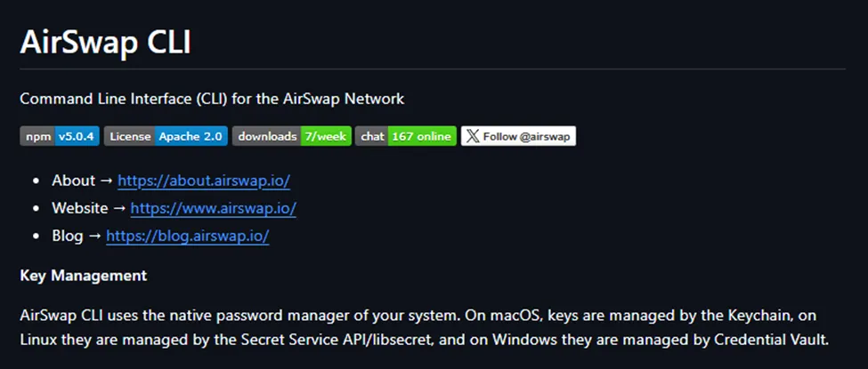Image resolution: width=868 pixels, height=369 pixels.
Task: Click the License Apache 2.0 badge
Action: [x=166, y=136]
